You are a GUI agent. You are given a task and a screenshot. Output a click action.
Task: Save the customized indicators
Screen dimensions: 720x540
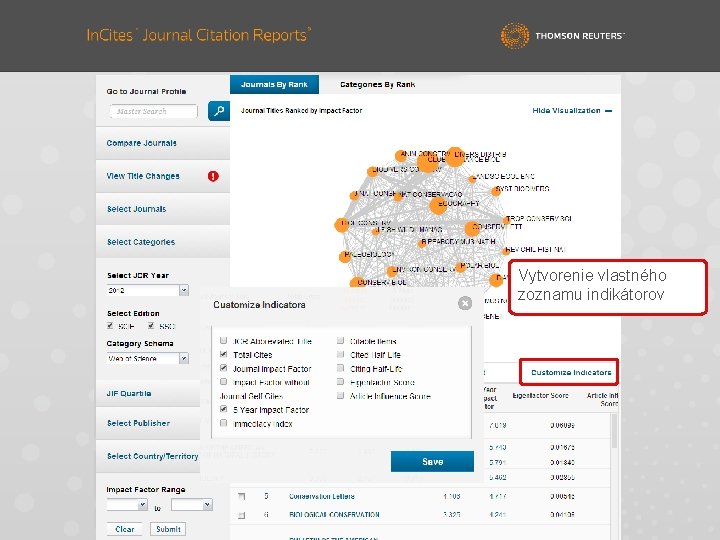(x=432, y=461)
